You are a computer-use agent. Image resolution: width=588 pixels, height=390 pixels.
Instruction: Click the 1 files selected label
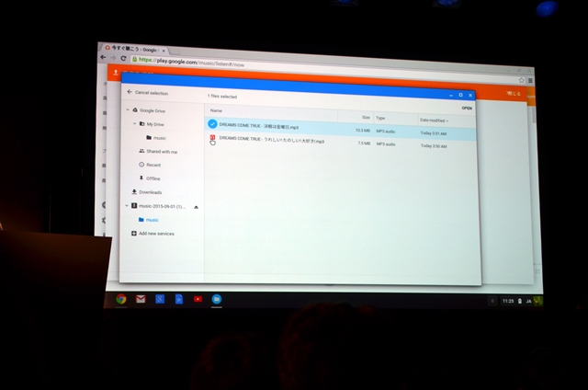222,96
